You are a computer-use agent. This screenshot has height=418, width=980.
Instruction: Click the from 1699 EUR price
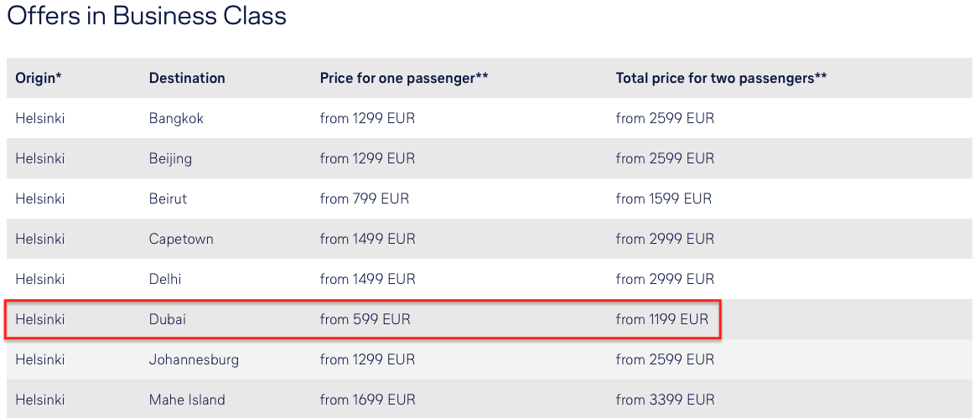pos(367,400)
